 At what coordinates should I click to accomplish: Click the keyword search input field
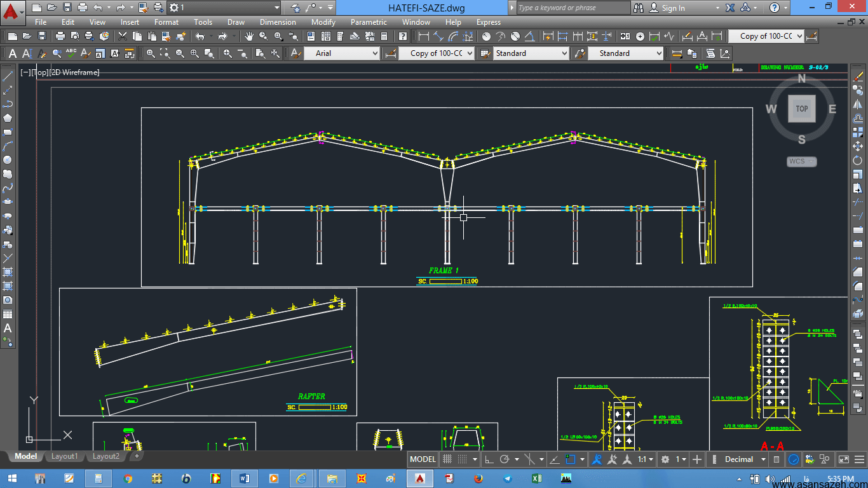pyautogui.click(x=573, y=8)
